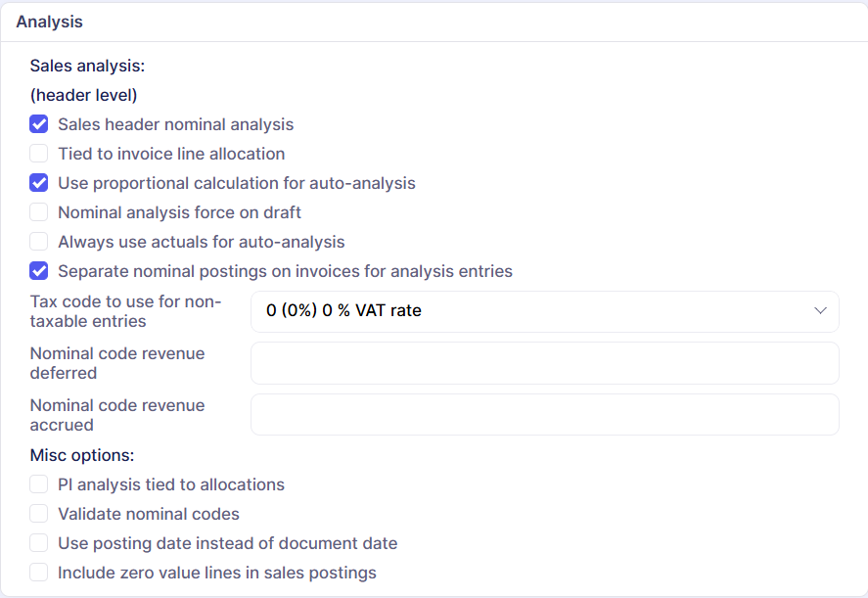868x598 pixels.
Task: Click the Nominal code revenue accrued label
Action: pos(117,415)
